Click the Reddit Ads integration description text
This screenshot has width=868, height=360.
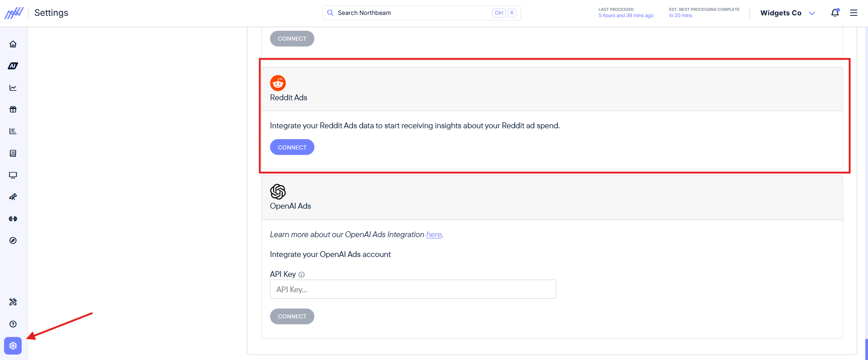coord(415,126)
